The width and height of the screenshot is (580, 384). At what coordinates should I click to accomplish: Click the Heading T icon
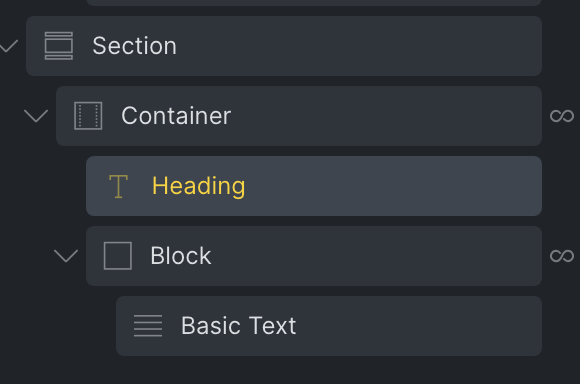click(x=118, y=186)
